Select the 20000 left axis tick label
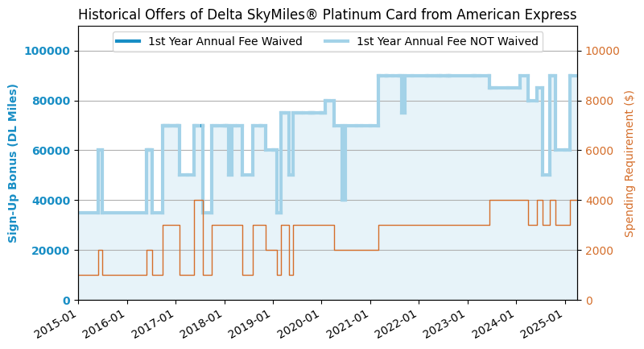This screenshot has width=644, height=349. click(x=51, y=250)
